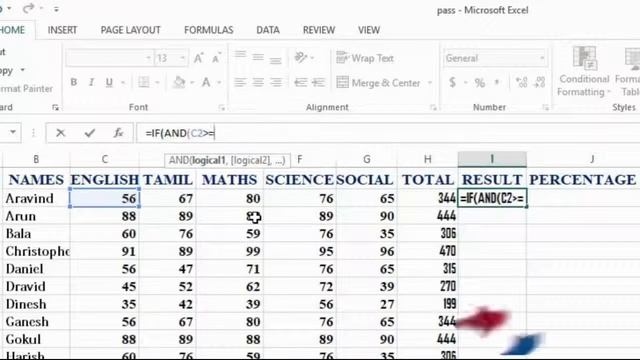Click Merge & Center button
Viewport: 640px width, 360px height.
pos(378,83)
